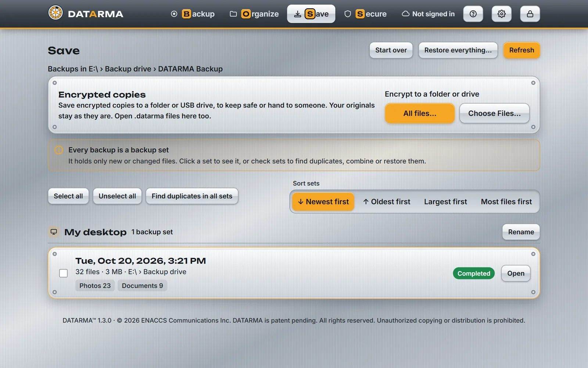Click the 1 backup set label
The height and width of the screenshot is (368, 588).
click(152, 232)
